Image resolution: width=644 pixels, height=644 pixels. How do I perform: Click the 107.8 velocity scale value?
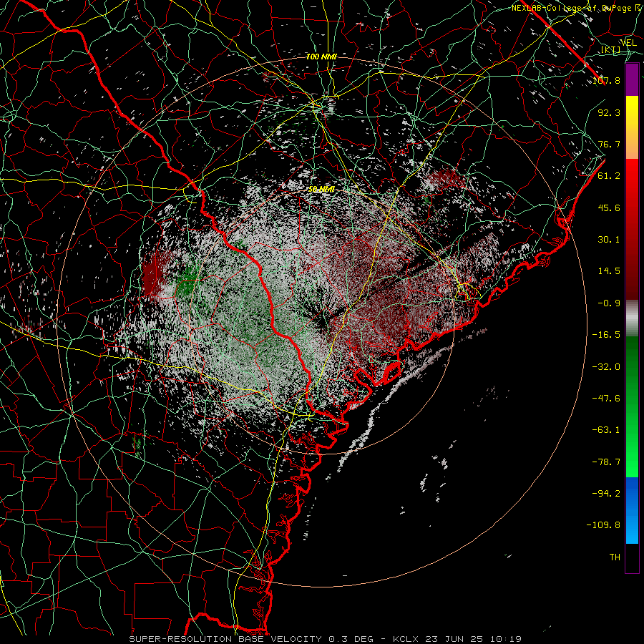click(607, 80)
